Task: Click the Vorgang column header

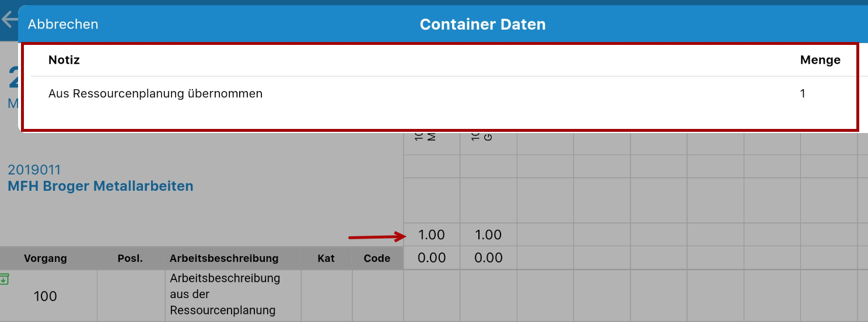Action: [x=45, y=258]
